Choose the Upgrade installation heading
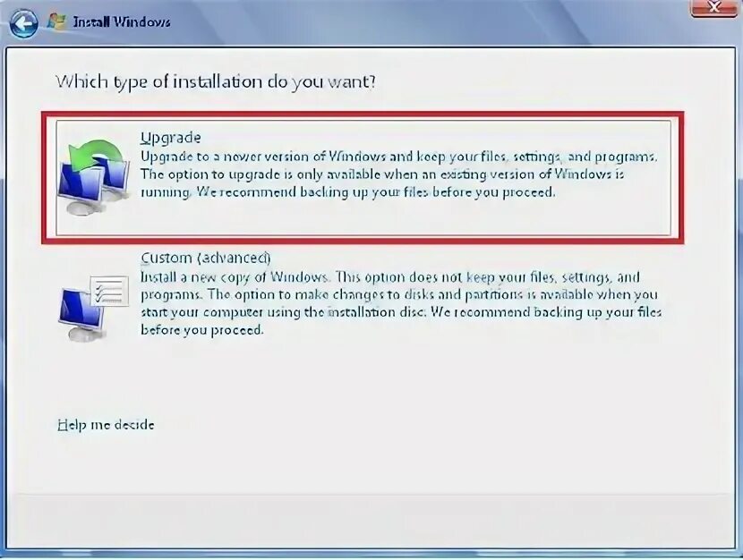 click(171, 138)
